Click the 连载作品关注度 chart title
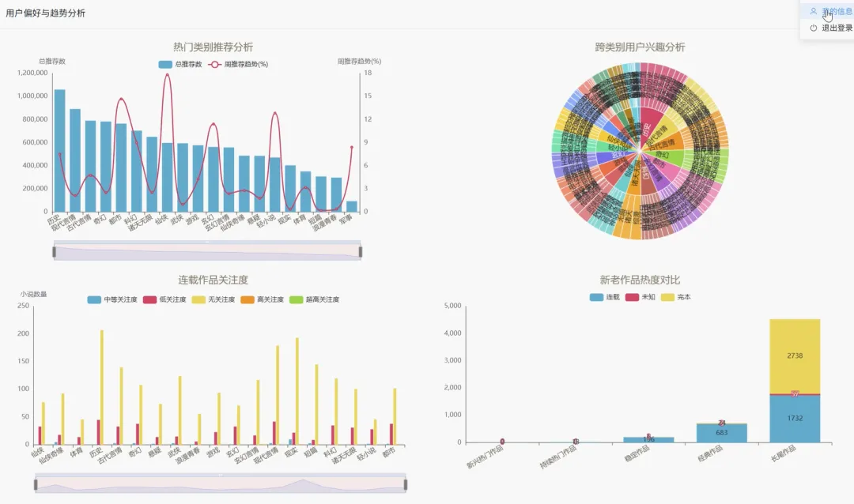This screenshot has width=854, height=504. click(x=213, y=280)
